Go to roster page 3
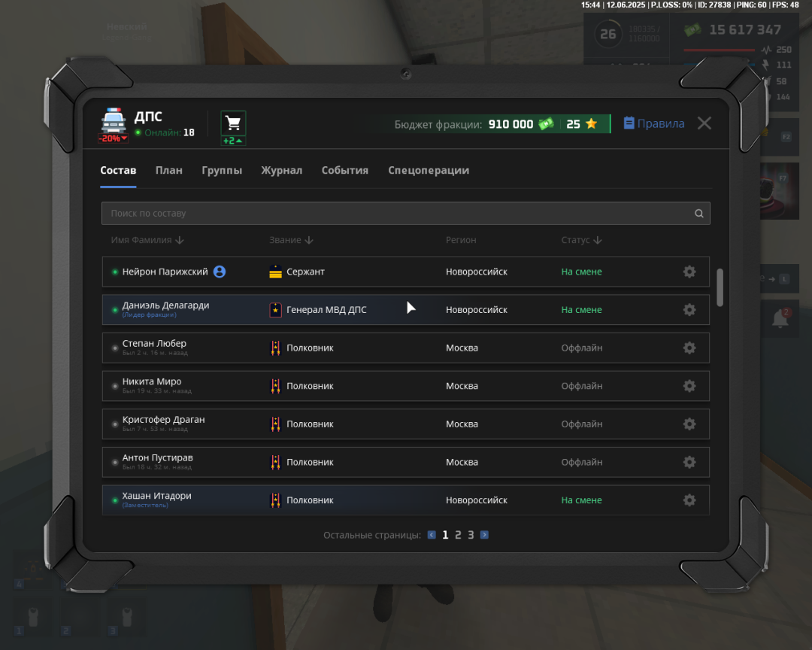The image size is (812, 650). pyautogui.click(x=471, y=535)
